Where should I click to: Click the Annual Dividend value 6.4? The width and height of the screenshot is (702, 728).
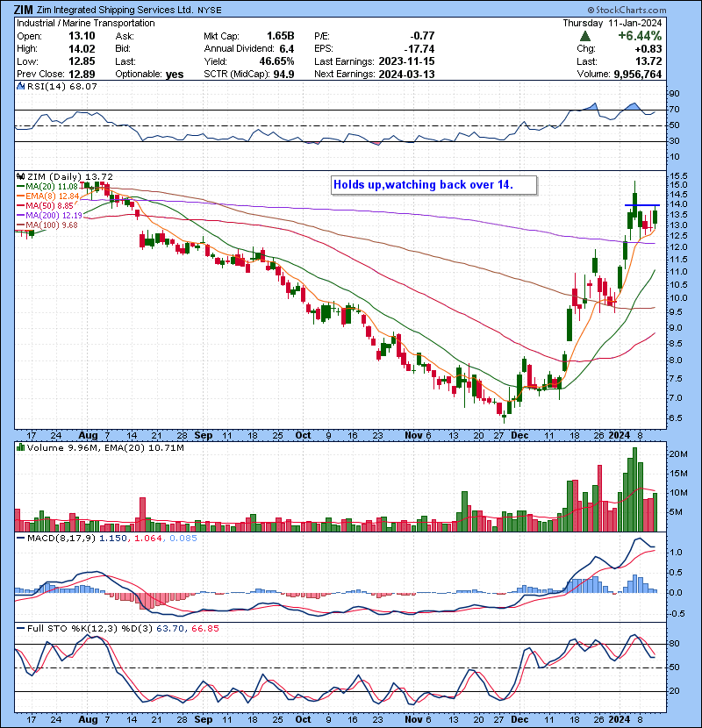coord(287,49)
